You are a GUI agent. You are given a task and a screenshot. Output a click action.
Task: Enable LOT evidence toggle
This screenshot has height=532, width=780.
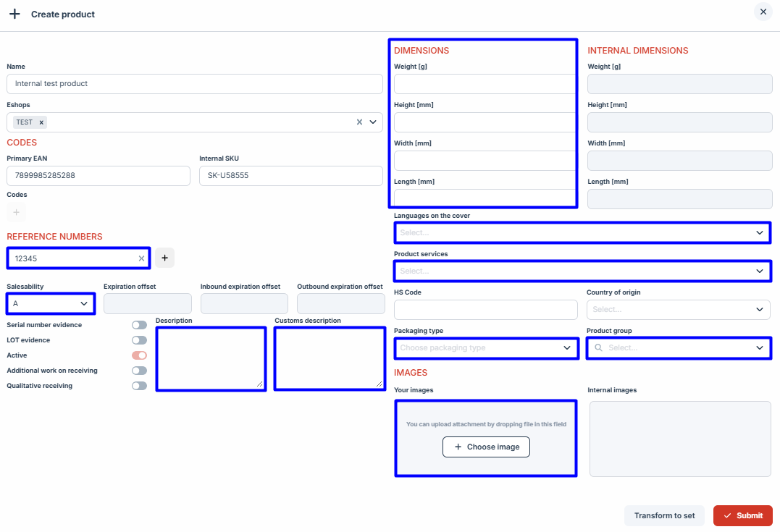pyautogui.click(x=139, y=340)
